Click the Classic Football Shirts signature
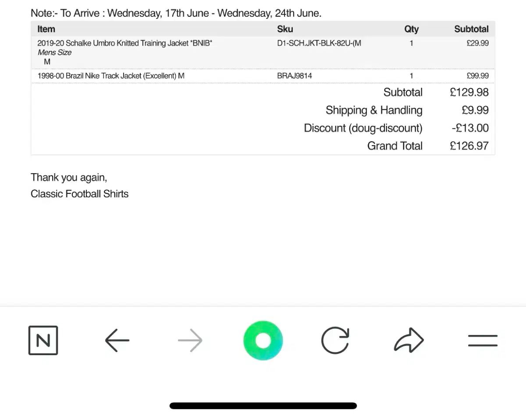The height and width of the screenshot is (420, 526). pyautogui.click(x=79, y=194)
